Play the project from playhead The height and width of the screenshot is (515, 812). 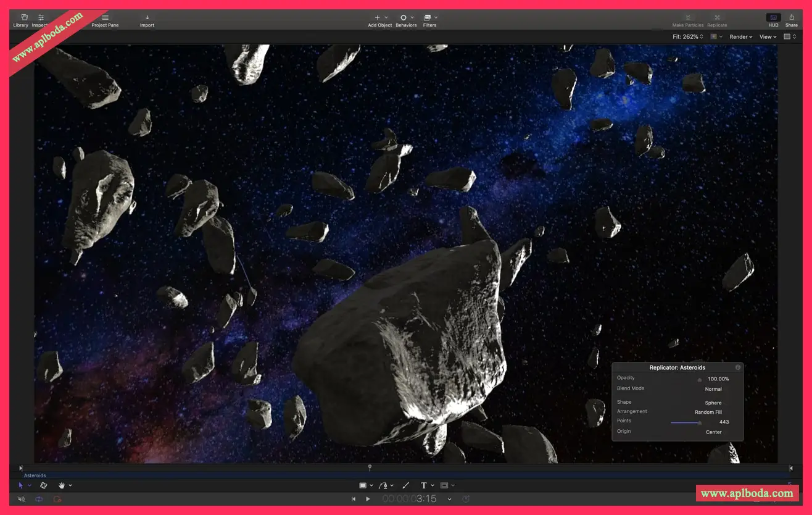[x=368, y=499]
